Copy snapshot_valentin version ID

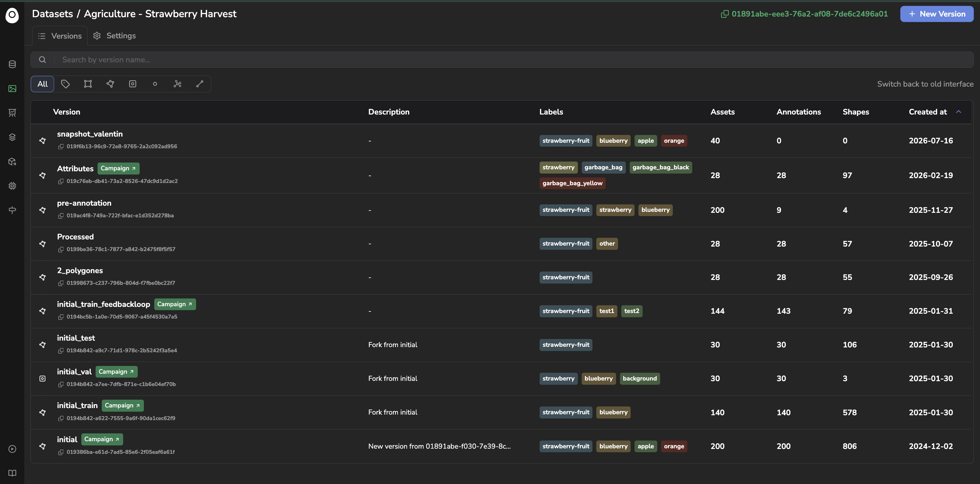click(61, 147)
